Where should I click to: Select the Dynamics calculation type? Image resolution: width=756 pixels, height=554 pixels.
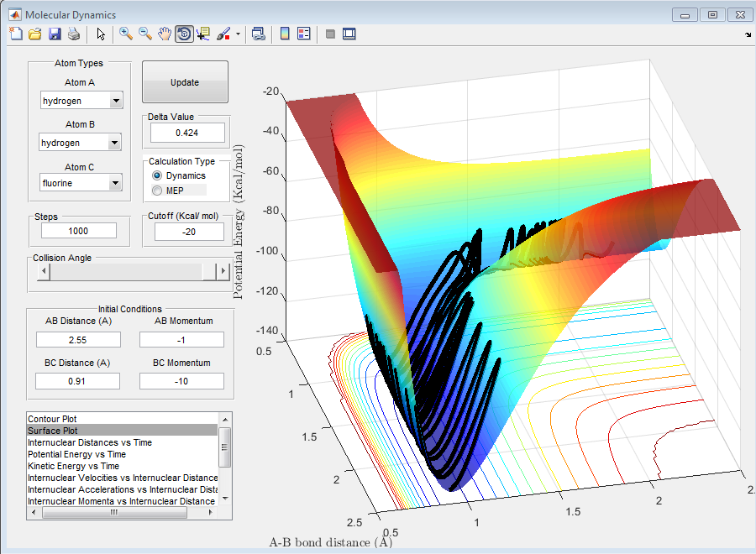click(x=157, y=176)
